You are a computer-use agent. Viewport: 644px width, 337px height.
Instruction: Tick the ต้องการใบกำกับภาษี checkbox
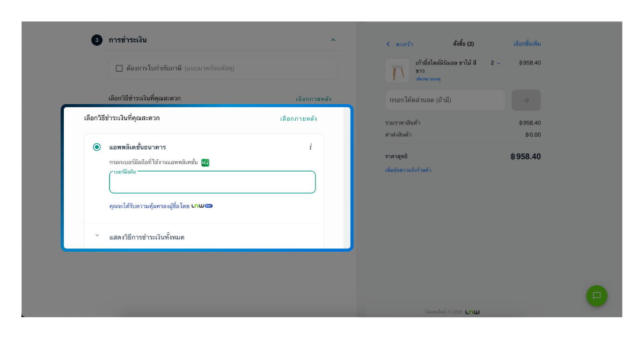pyautogui.click(x=119, y=68)
